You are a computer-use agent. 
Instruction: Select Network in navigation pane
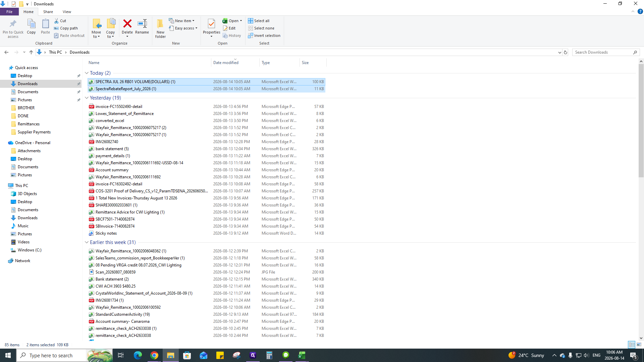pos(22,261)
